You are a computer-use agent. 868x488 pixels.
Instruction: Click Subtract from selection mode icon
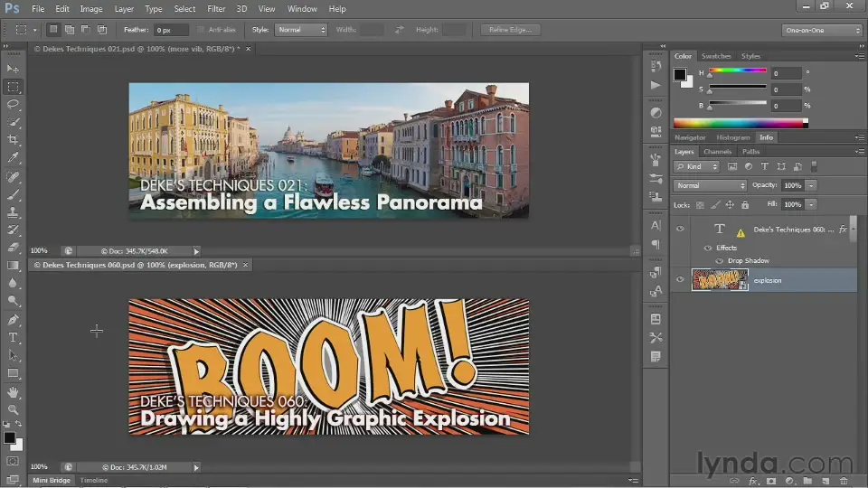point(85,29)
